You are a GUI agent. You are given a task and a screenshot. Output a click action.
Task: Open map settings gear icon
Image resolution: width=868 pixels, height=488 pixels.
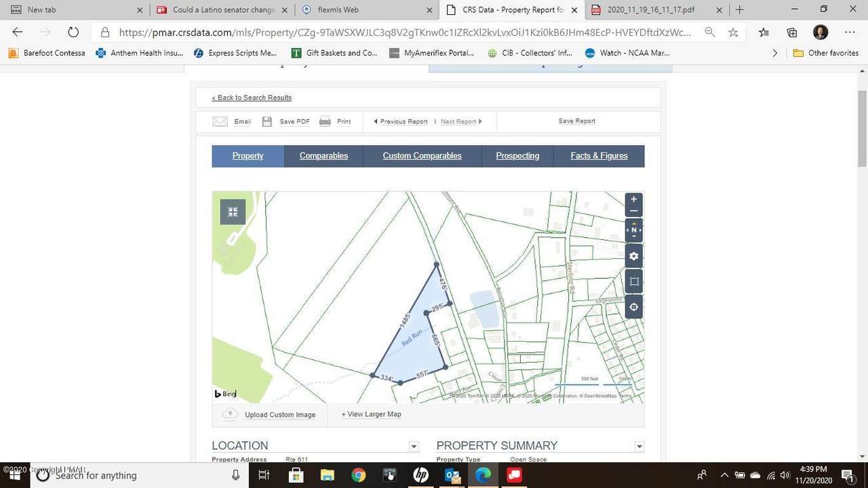click(634, 256)
